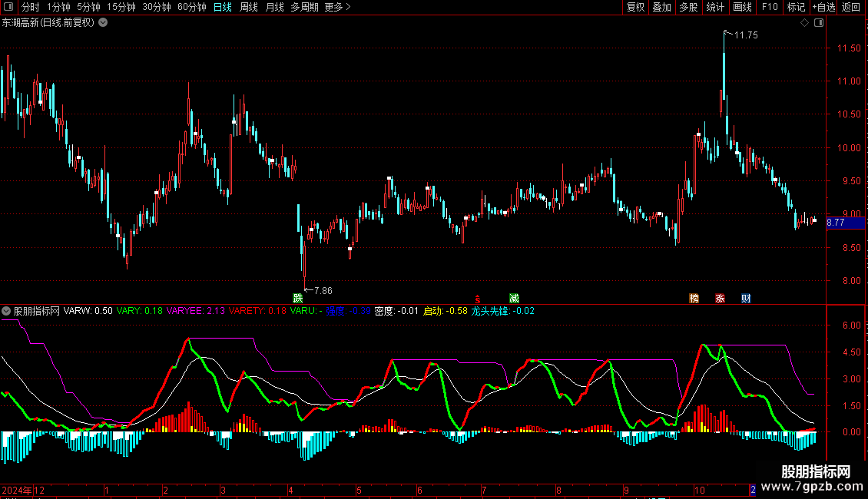Expand the 股朋指标网 indicator dropdown
Screen dimensions: 868x499
[6, 311]
